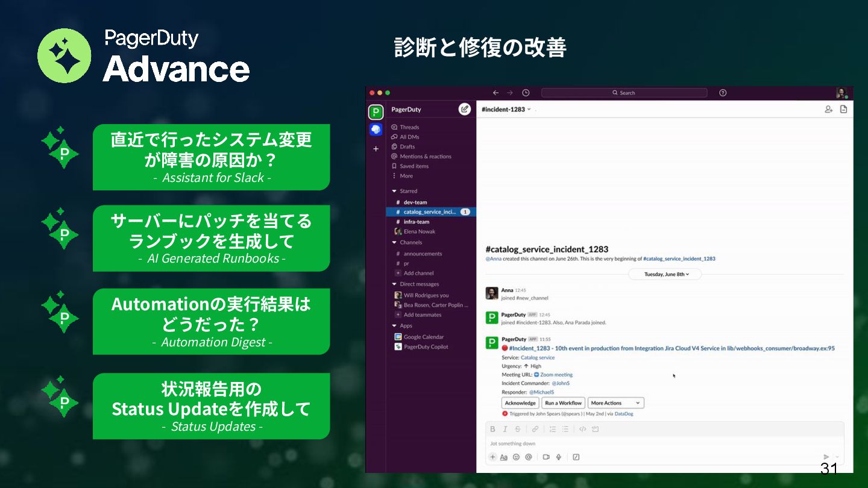Open the More Actions dropdown
Image resolution: width=868 pixels, height=488 pixels.
coord(616,403)
